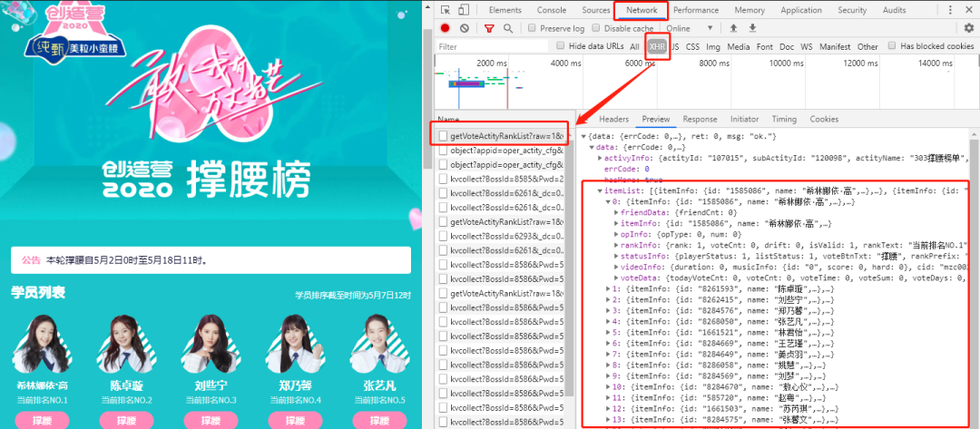Toggle the device toolbar icon
The height and width of the screenshot is (429, 980).
pos(464,10)
